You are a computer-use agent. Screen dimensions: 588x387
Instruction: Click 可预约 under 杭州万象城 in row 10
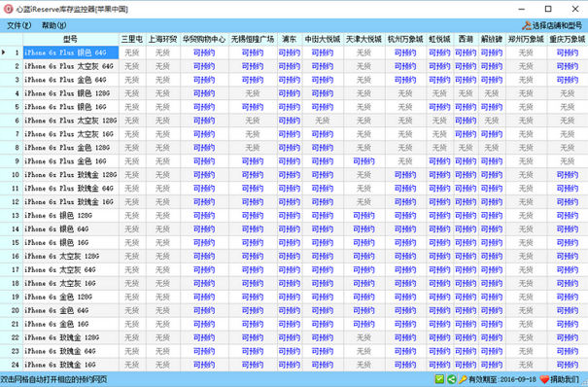405,175
